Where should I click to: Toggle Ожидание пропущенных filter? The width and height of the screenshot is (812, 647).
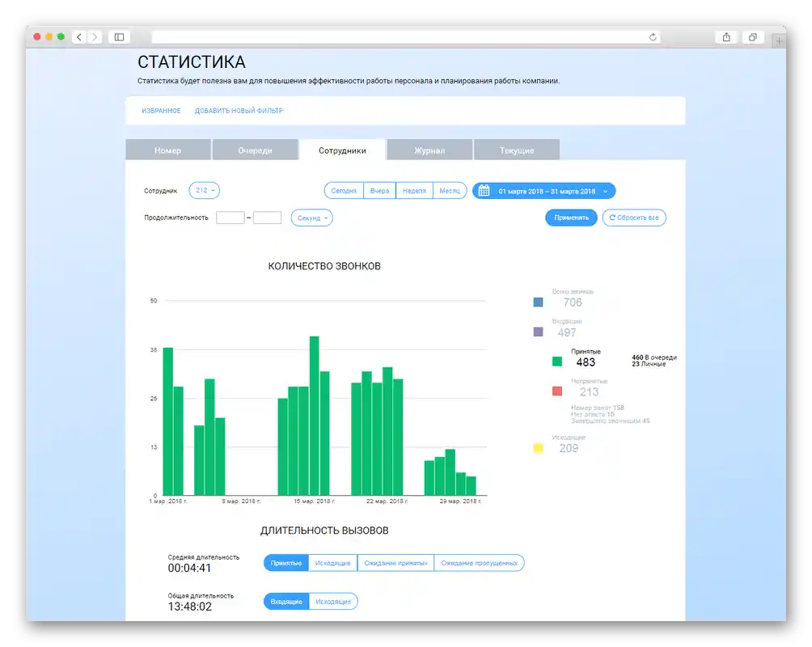480,562
